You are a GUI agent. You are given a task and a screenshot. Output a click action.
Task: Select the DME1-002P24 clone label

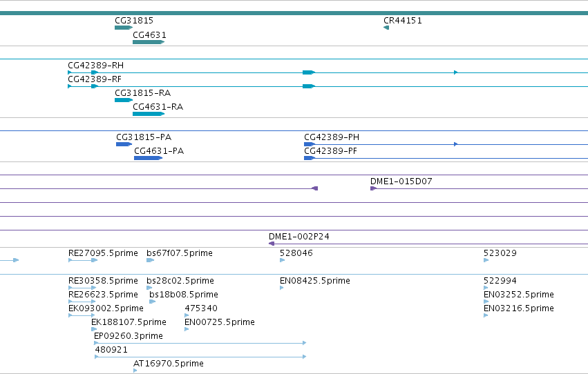(x=299, y=236)
